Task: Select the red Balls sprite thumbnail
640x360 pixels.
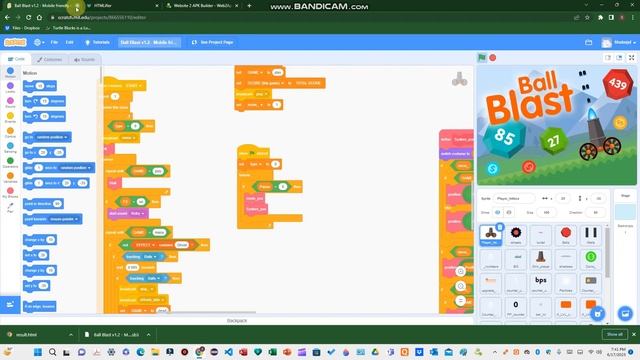Action: pos(565,235)
